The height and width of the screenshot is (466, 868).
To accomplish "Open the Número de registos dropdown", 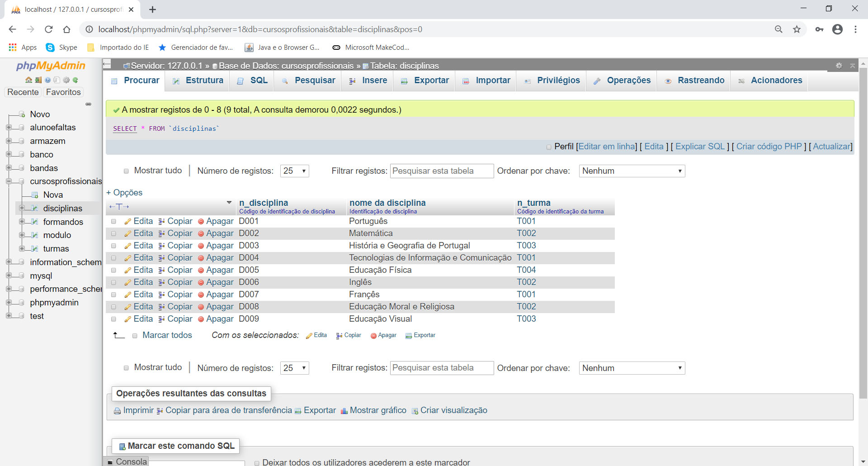I will click(294, 171).
